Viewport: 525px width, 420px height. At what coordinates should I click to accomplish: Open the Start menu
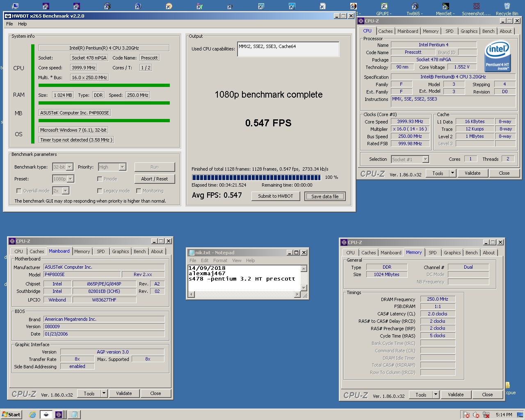[11, 414]
